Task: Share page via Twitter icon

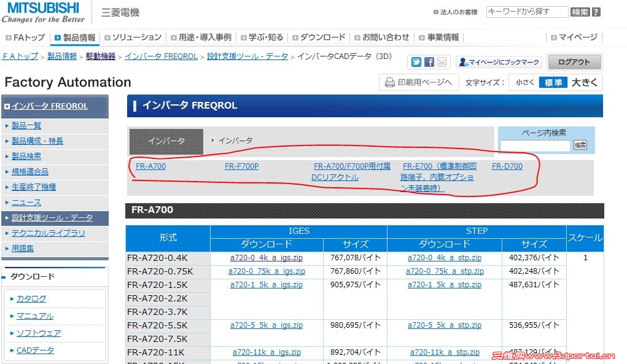Action: (x=416, y=62)
